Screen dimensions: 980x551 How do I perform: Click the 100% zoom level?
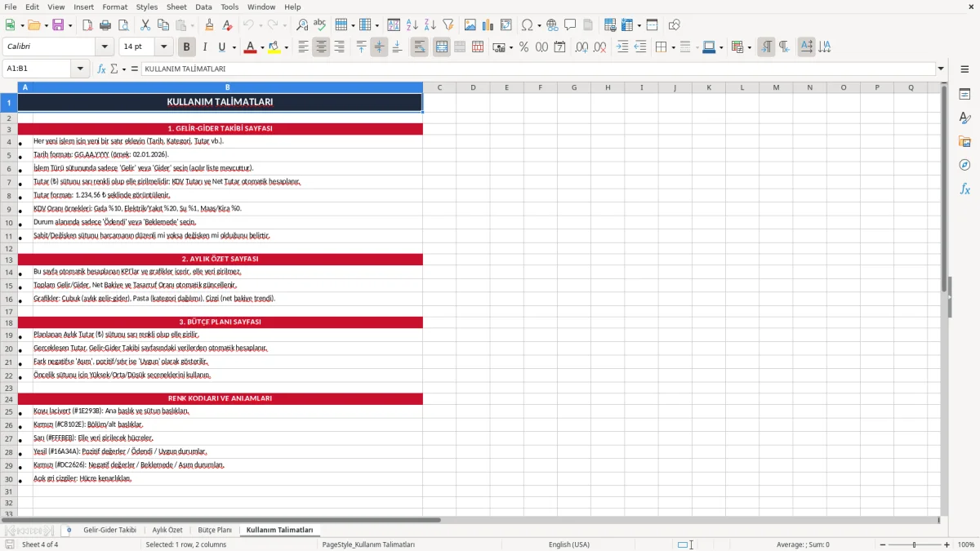(966, 544)
